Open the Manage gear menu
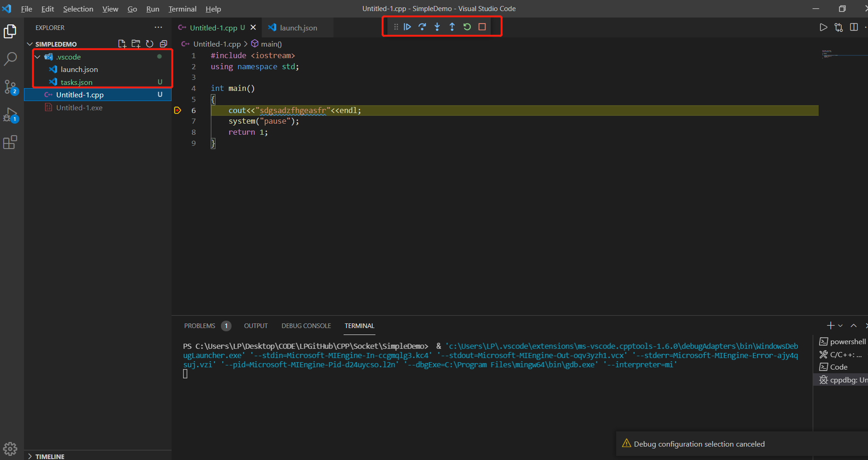This screenshot has width=868, height=460. (10, 448)
